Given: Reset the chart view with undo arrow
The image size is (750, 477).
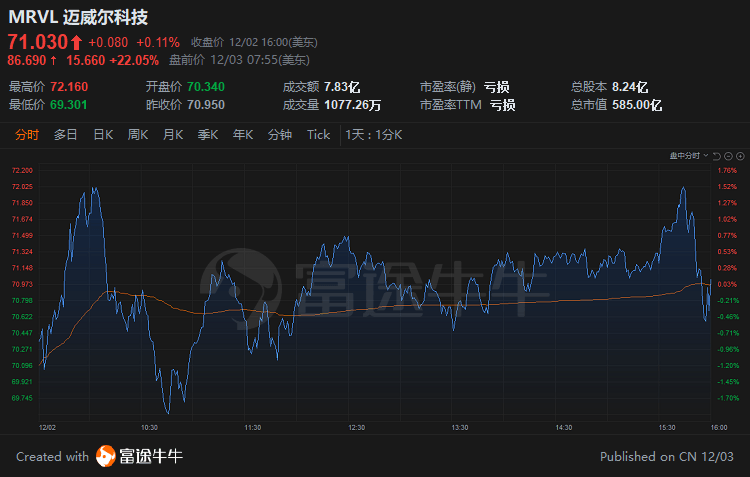Looking at the screenshot, I should click(717, 156).
